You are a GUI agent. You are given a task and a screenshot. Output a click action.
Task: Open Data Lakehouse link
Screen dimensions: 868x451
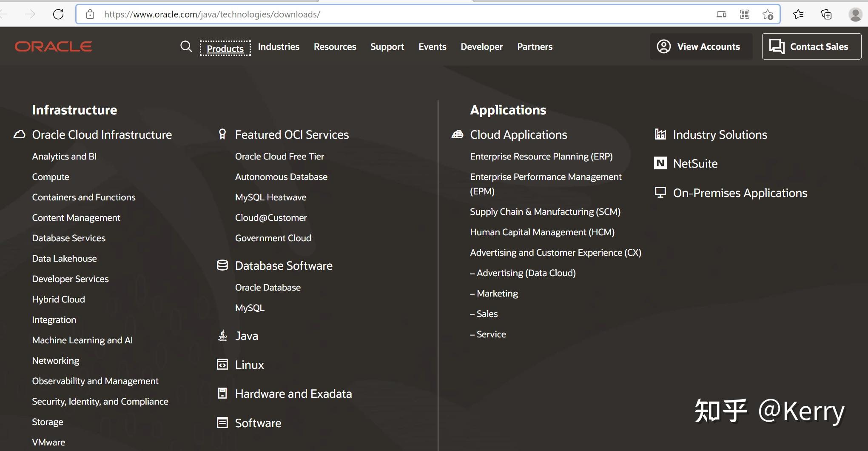(65, 258)
